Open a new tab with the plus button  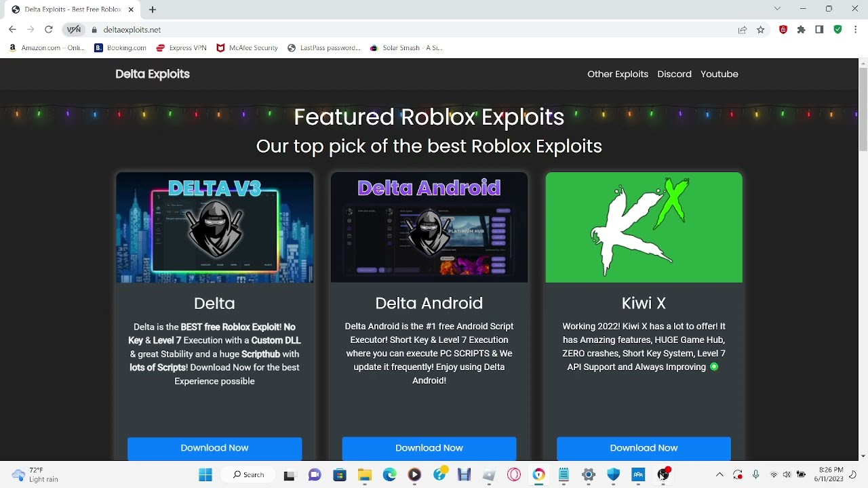153,9
